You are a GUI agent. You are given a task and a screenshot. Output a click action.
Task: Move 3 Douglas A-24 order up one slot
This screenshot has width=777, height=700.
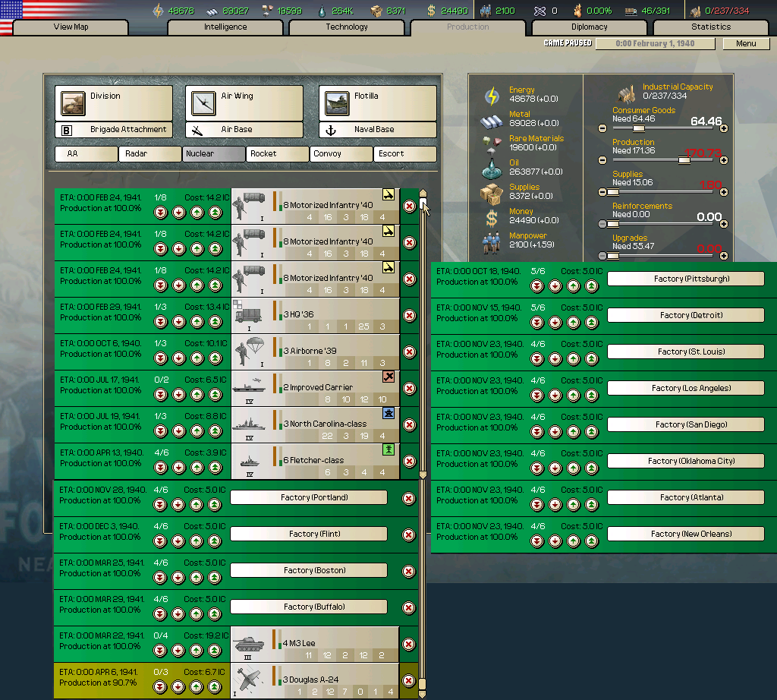[x=197, y=687]
